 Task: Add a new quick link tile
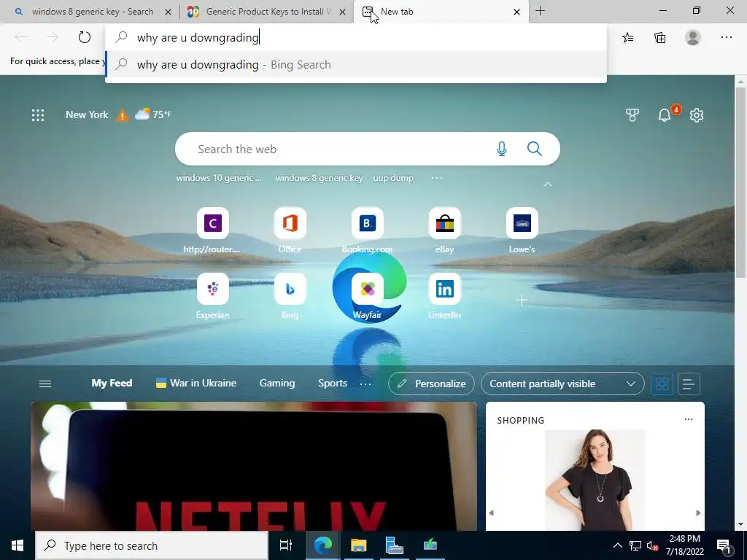522,300
